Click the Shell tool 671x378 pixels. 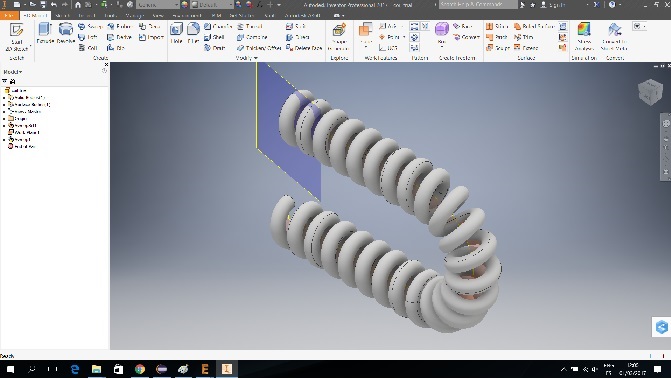[214, 37]
